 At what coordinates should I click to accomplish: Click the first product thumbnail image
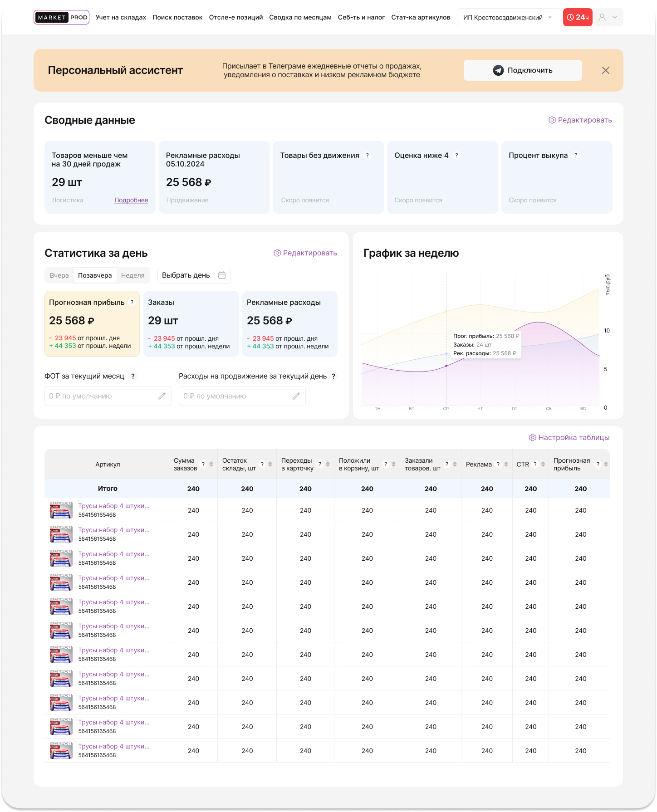point(61,510)
